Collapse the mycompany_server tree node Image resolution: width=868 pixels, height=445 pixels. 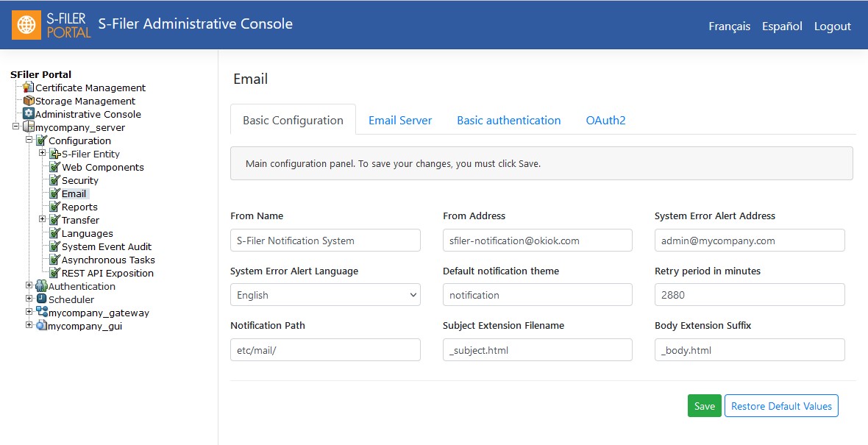[x=15, y=127]
